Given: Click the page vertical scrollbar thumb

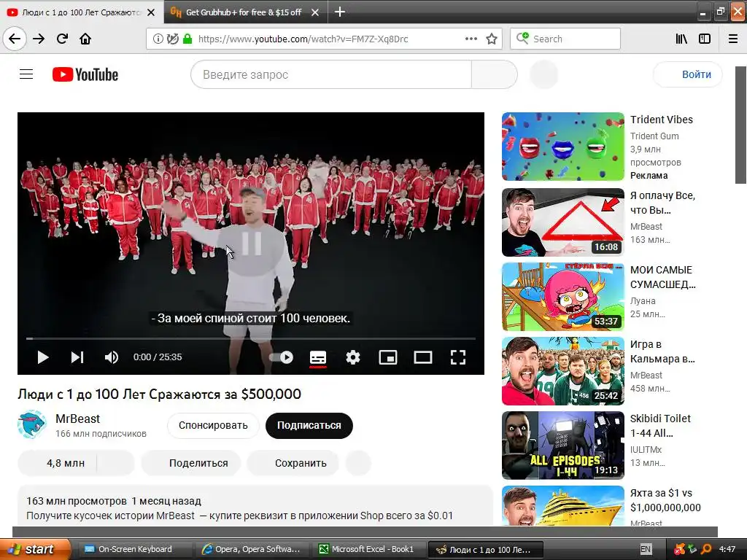Looking at the screenshot, I should pos(740,125).
